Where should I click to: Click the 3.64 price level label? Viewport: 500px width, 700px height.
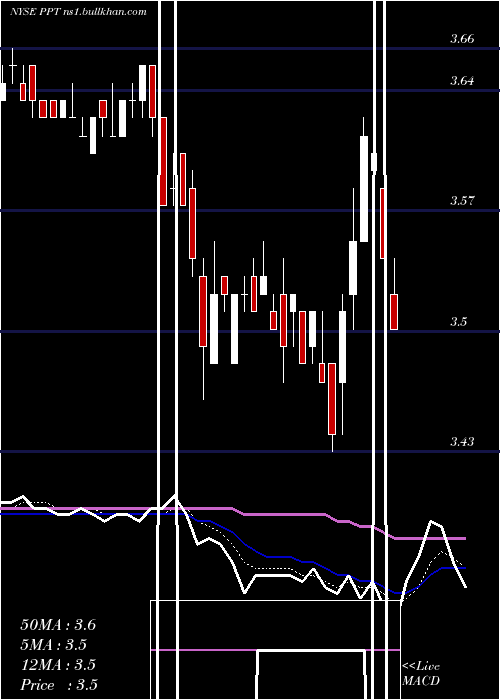coord(462,81)
